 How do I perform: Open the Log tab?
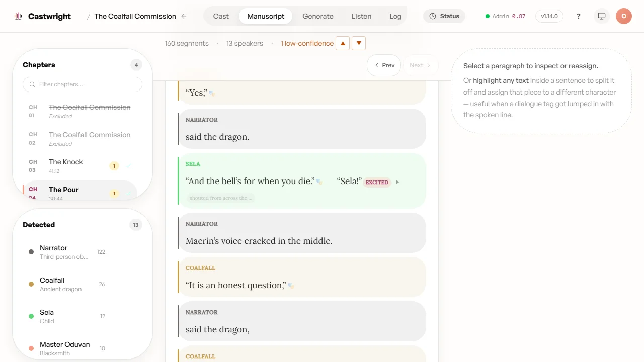tap(395, 16)
